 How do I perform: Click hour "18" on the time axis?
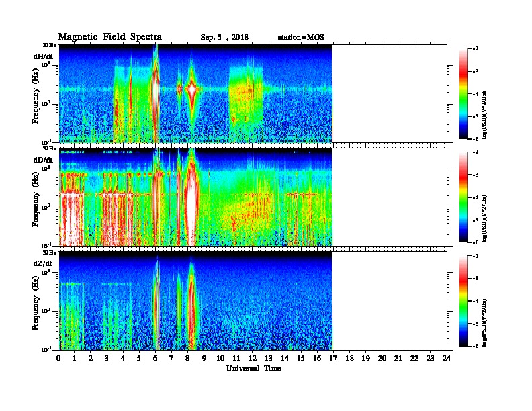[349, 359]
